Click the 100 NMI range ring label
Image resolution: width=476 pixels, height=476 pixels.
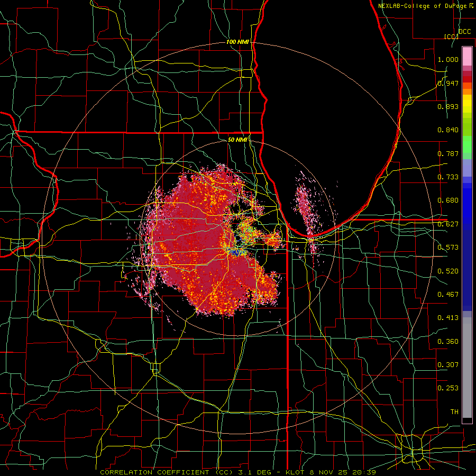tap(237, 42)
